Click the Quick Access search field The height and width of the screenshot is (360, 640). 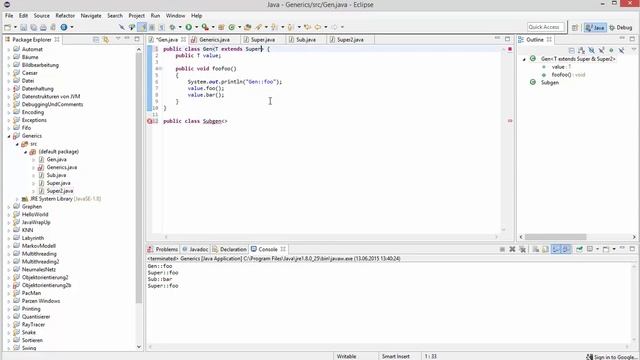[x=546, y=27]
